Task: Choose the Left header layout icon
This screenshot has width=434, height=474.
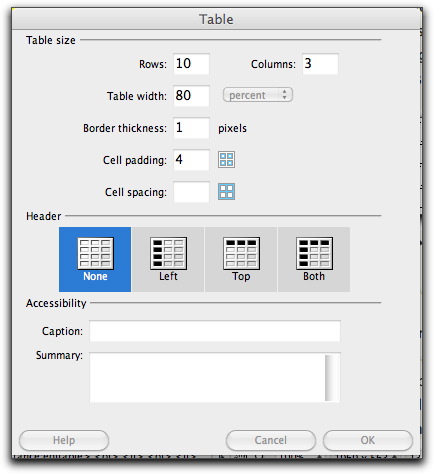Action: coord(168,254)
